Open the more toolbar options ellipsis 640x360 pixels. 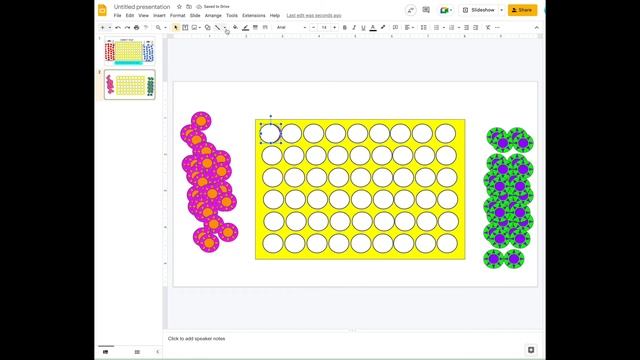498,27
